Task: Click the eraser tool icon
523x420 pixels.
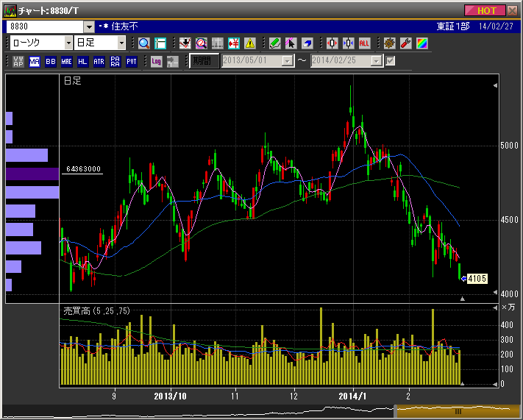Action: point(307,43)
